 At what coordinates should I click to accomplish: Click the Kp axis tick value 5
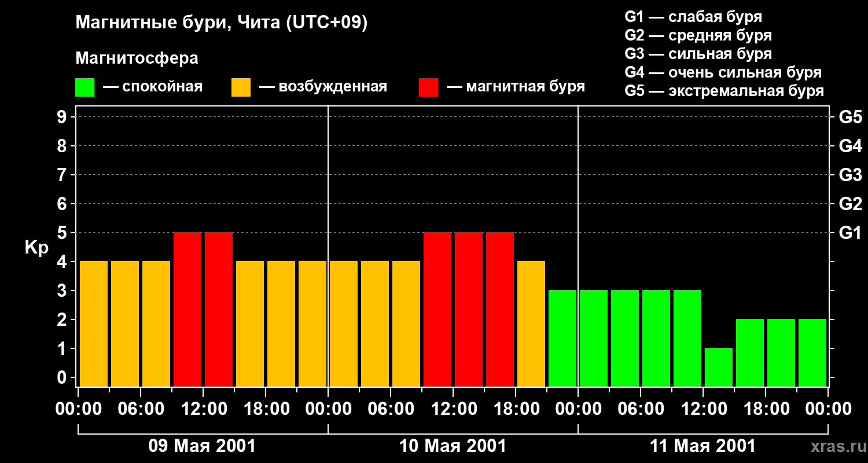coord(63,233)
